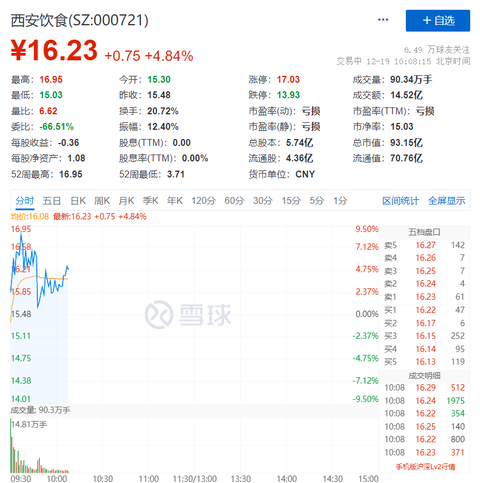Open the 月K candlestick view

click(126, 201)
